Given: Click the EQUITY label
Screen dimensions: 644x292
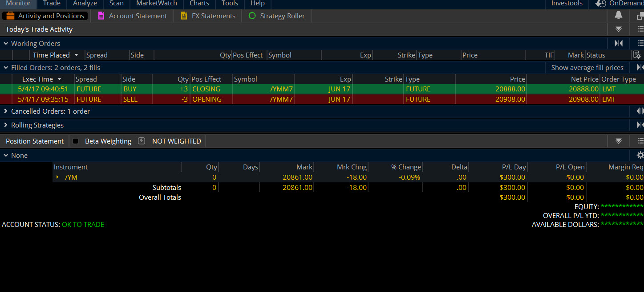Looking at the screenshot, I should [x=587, y=206].
